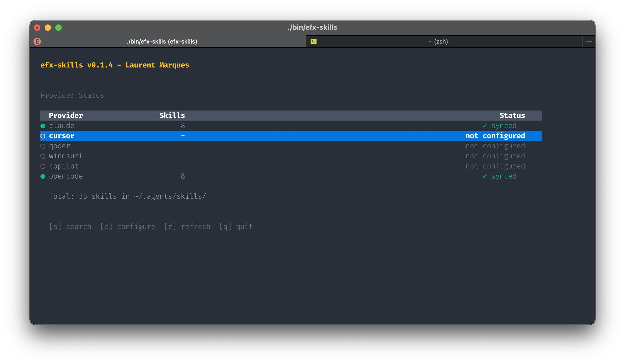Click the Status column header
The width and height of the screenshot is (625, 364).
click(512, 116)
